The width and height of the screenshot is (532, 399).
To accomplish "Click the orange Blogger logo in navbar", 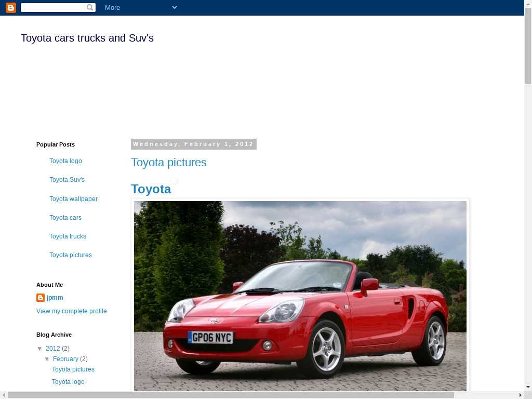I will [11, 7].
